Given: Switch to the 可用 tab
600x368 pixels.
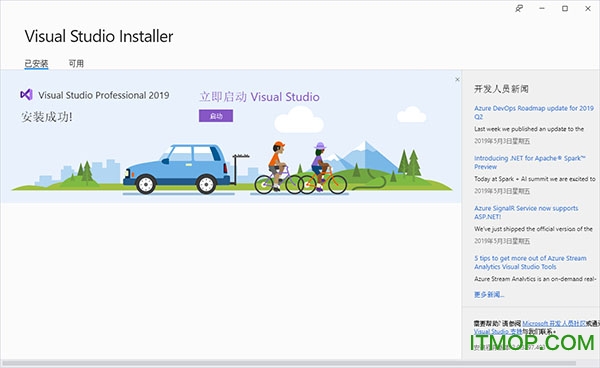Looking at the screenshot, I should pos(76,63).
